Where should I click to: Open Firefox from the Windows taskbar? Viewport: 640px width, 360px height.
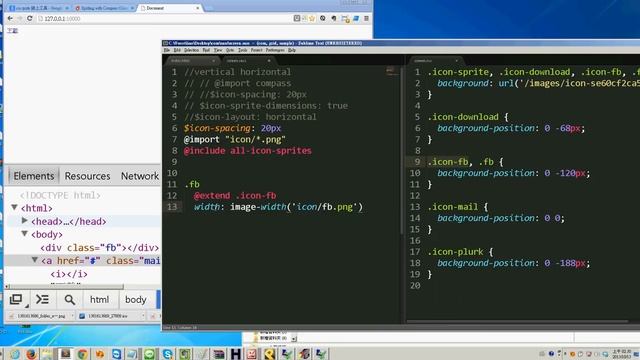[31, 354]
